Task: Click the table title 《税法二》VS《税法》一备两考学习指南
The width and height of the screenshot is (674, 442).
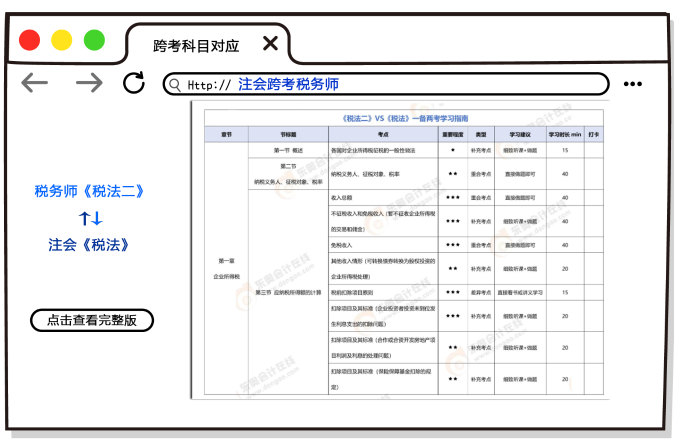Action: (x=398, y=118)
